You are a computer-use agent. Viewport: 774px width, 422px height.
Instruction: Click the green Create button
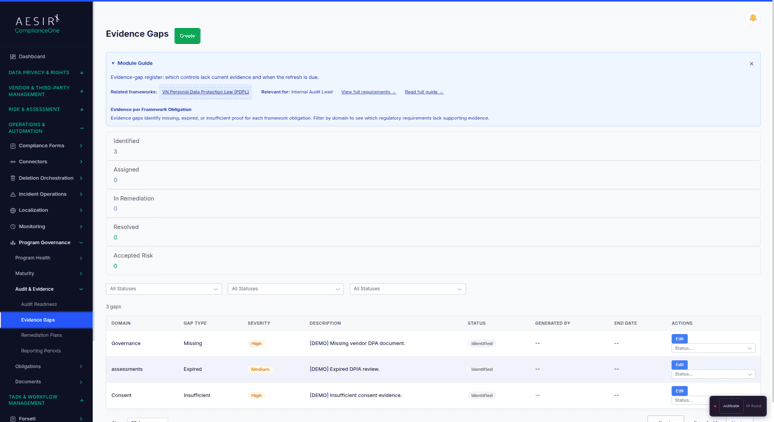pyautogui.click(x=187, y=36)
